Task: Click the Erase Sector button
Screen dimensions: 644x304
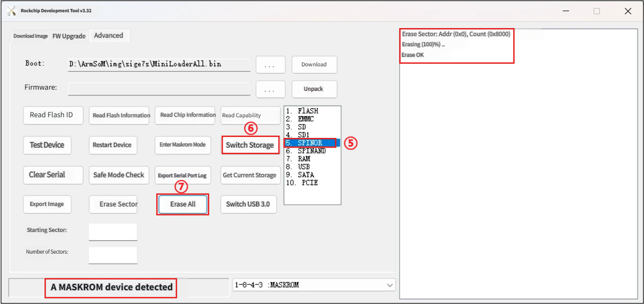Action: pyautogui.click(x=113, y=204)
